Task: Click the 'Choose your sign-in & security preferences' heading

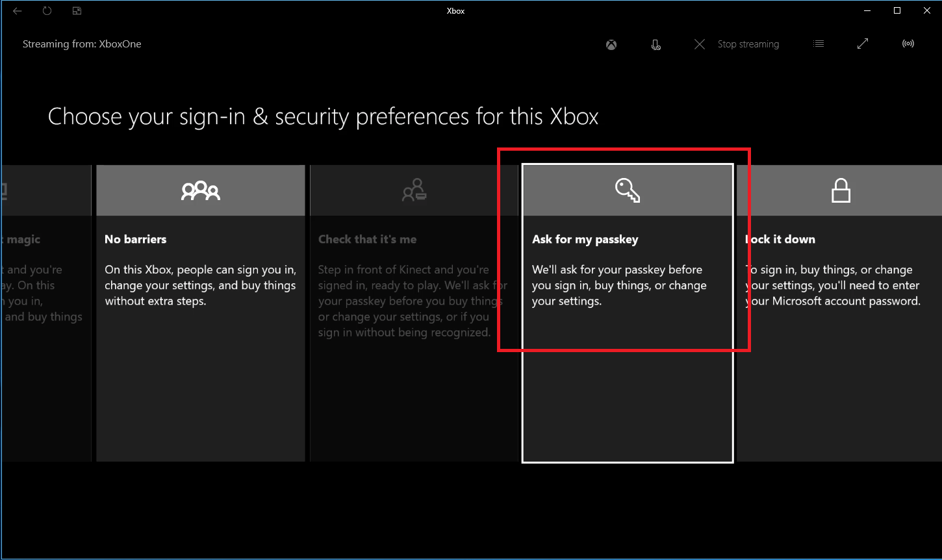Action: point(323,117)
